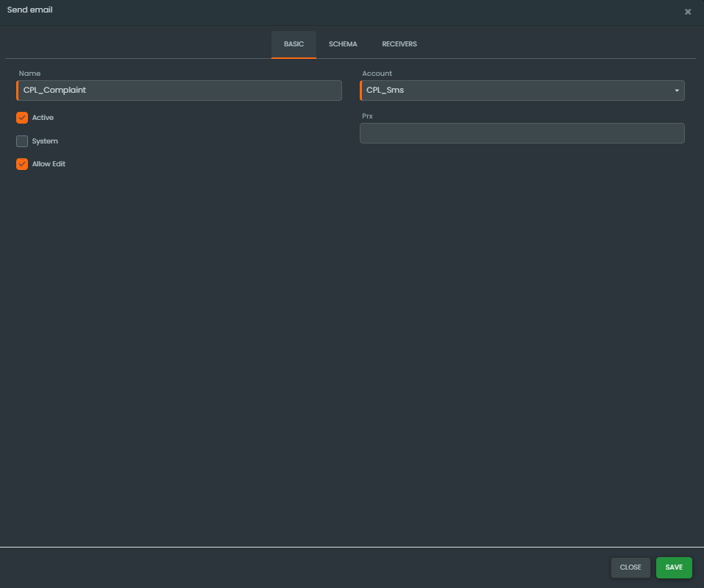The image size is (704, 588).
Task: Click the caret arrow in Account dropdown
Action: (x=676, y=91)
